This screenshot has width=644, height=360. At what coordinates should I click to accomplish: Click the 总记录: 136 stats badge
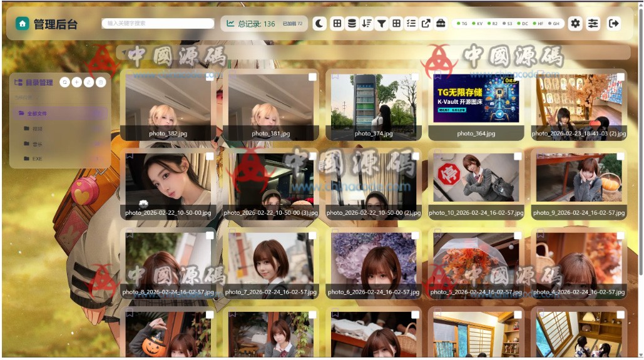pos(265,24)
